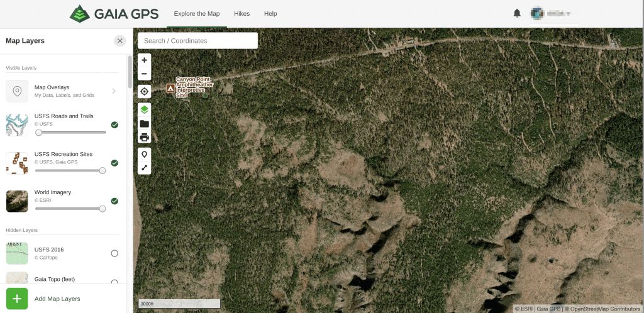Open the notifications bell
The image size is (644, 313).
[x=517, y=13]
